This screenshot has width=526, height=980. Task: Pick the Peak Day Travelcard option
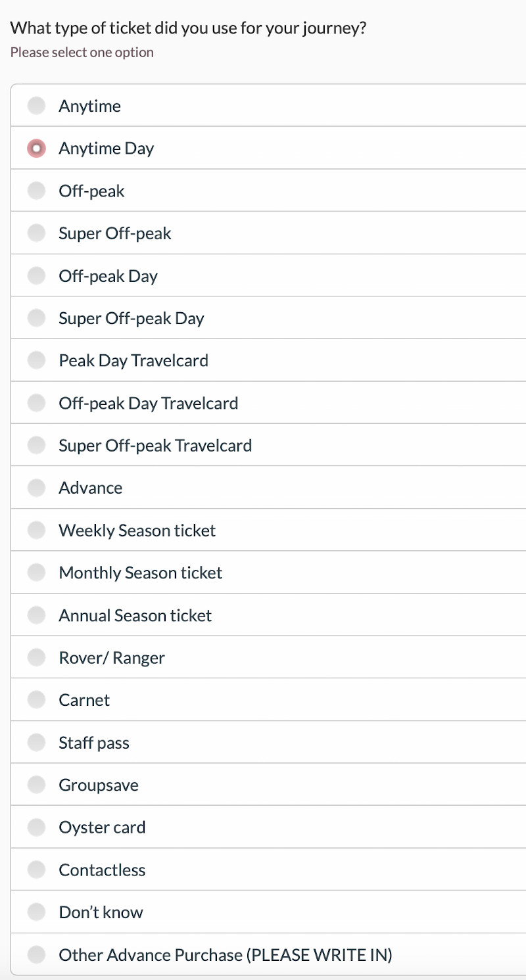coord(37,361)
